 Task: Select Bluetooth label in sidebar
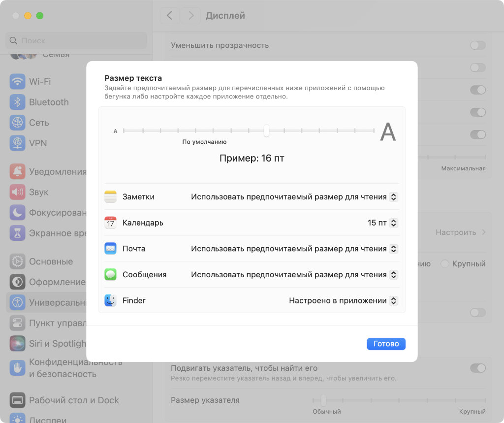click(x=49, y=102)
